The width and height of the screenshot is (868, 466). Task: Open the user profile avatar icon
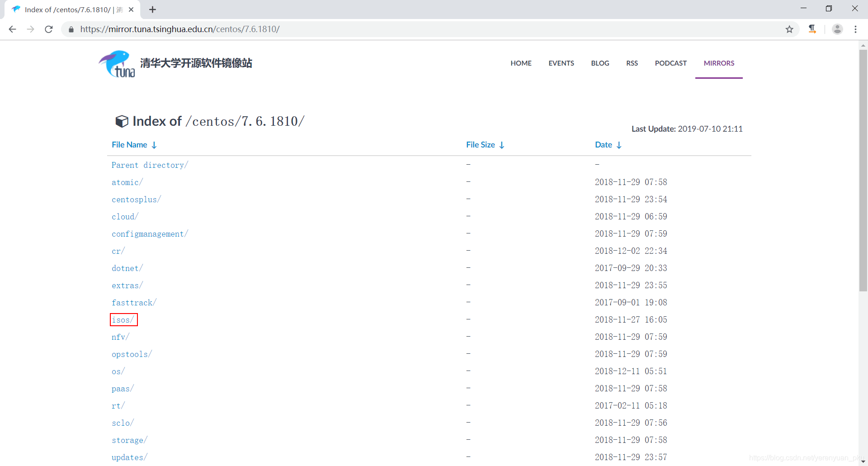(x=837, y=29)
